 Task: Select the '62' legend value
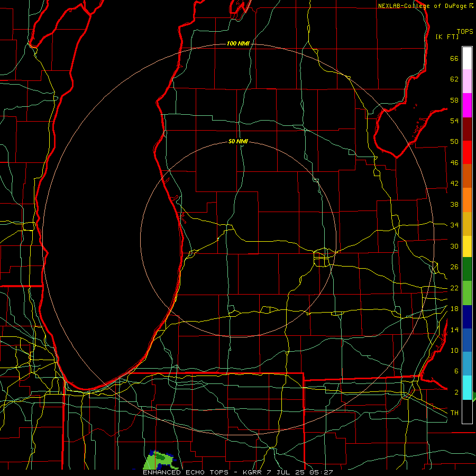coord(454,79)
